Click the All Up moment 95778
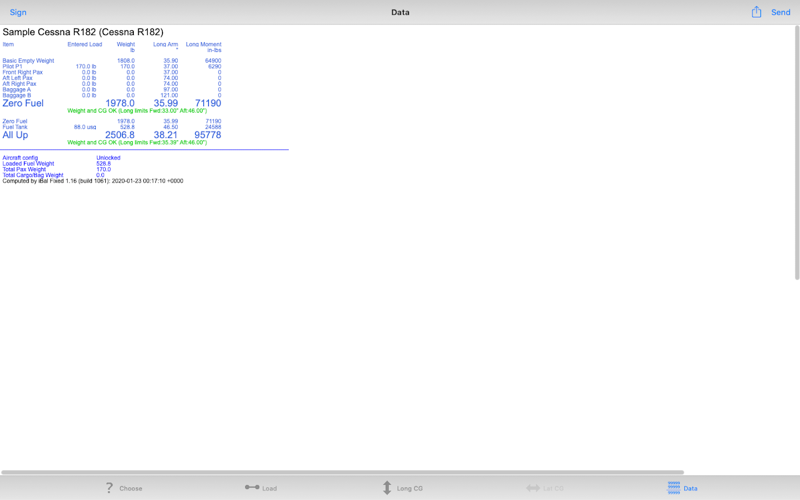 (208, 135)
